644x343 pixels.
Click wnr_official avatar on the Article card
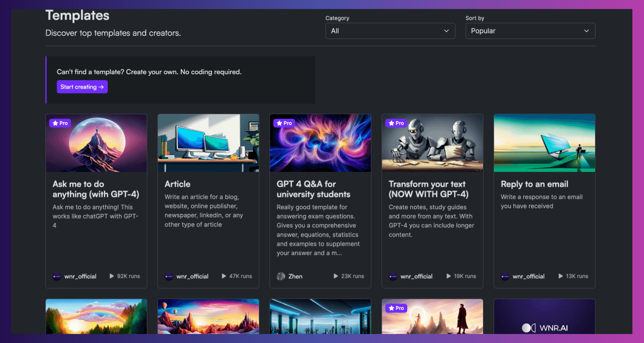[x=169, y=277]
